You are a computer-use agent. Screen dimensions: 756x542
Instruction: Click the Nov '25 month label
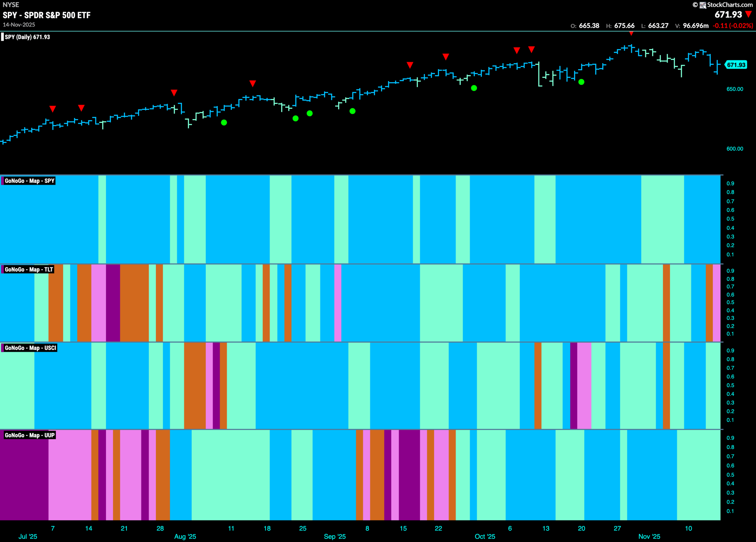coord(649,536)
